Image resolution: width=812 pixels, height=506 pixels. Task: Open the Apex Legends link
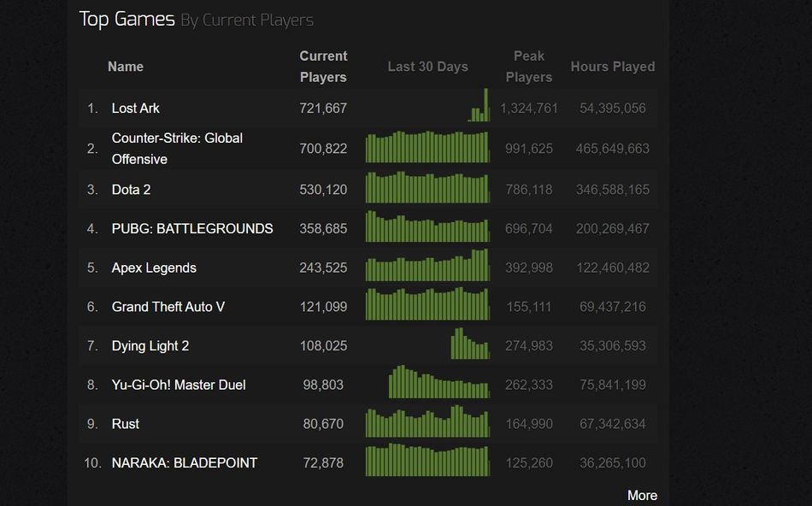(x=154, y=268)
